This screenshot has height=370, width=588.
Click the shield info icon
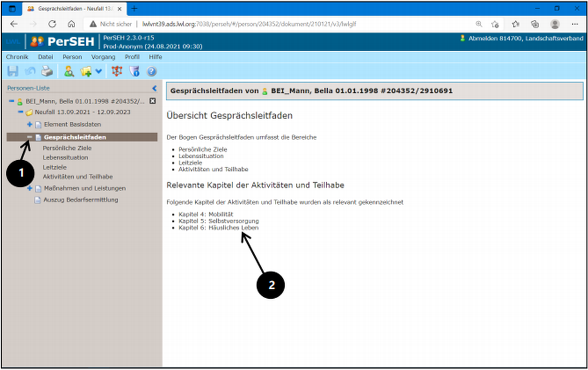tap(134, 71)
